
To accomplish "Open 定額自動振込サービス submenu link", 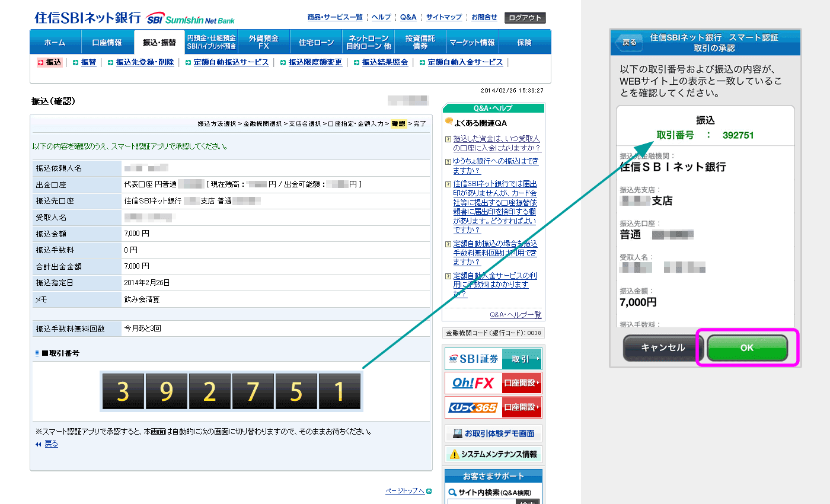I will pos(231,62).
